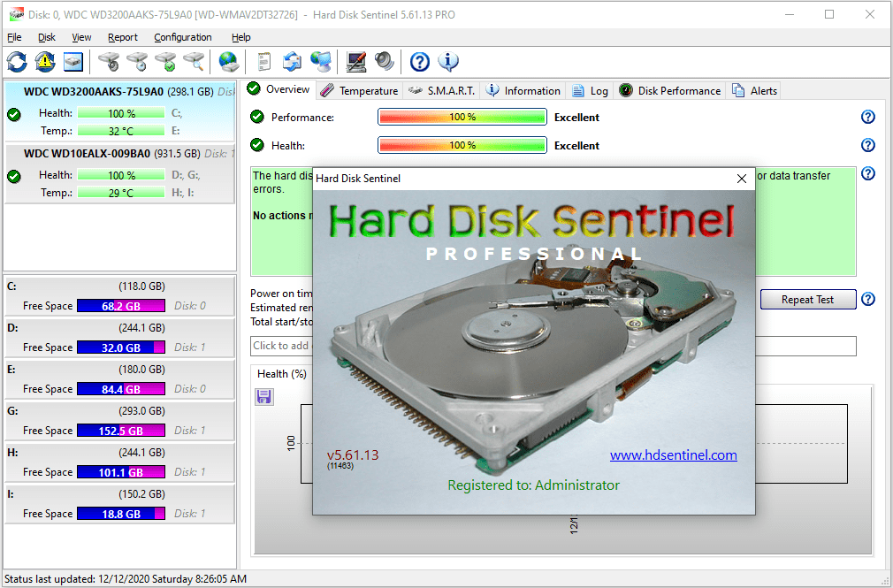Click the question mark help toolbar icon
Viewport: 893px width, 588px height.
coord(420,62)
